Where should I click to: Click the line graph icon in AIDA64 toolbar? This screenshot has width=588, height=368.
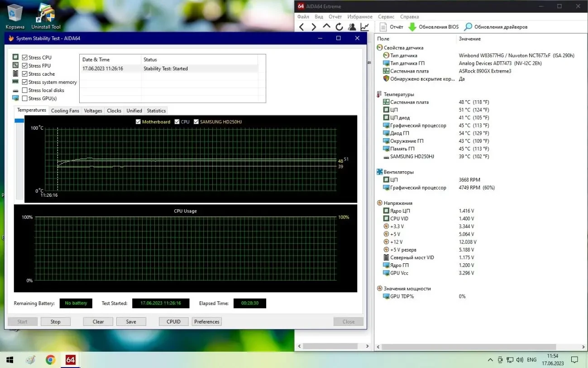point(364,27)
